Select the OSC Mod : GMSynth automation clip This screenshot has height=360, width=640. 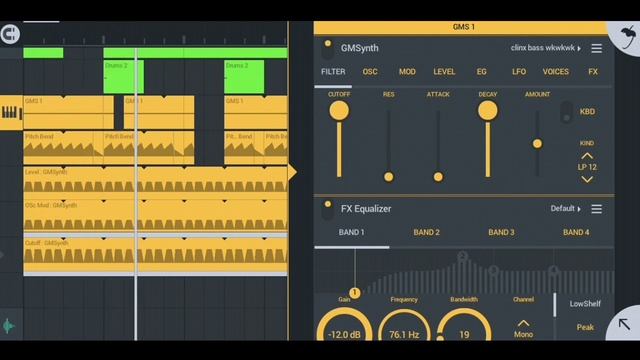click(156, 215)
